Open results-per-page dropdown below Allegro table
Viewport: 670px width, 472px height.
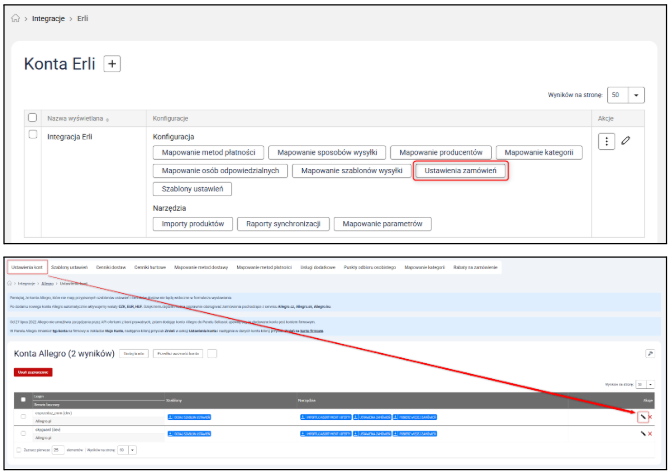coord(127,450)
